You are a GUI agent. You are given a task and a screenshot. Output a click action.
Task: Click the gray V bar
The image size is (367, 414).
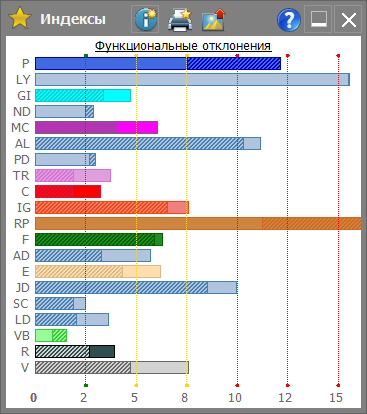coord(112,368)
